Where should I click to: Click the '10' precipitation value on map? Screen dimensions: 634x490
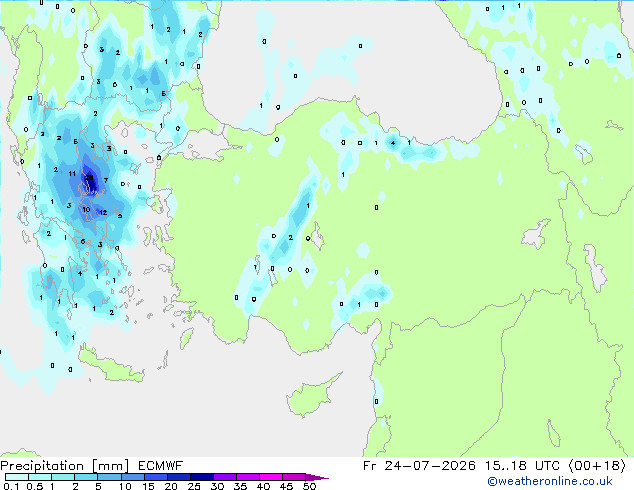pos(86,209)
